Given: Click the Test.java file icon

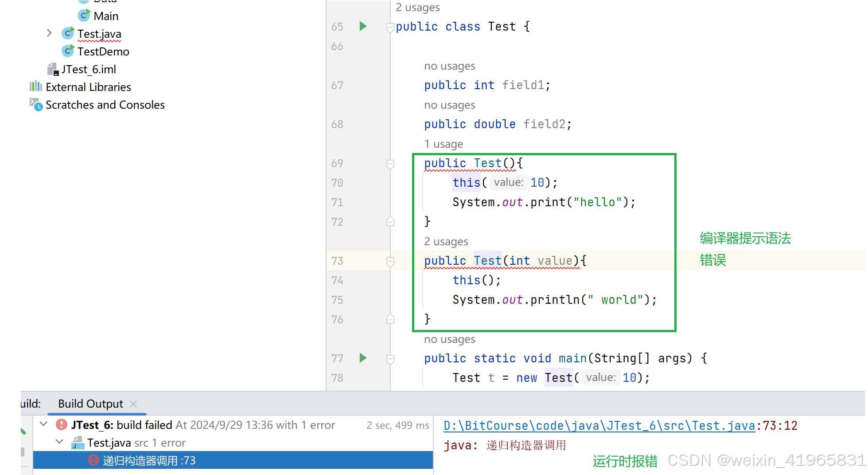Looking at the screenshot, I should tap(68, 33).
